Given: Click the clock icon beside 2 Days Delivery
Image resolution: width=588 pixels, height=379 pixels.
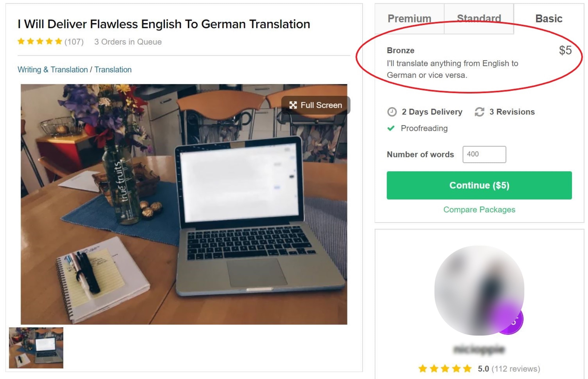Looking at the screenshot, I should 392,112.
